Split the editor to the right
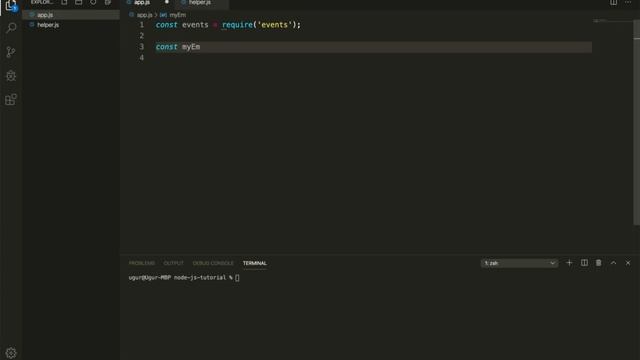 [x=613, y=2]
